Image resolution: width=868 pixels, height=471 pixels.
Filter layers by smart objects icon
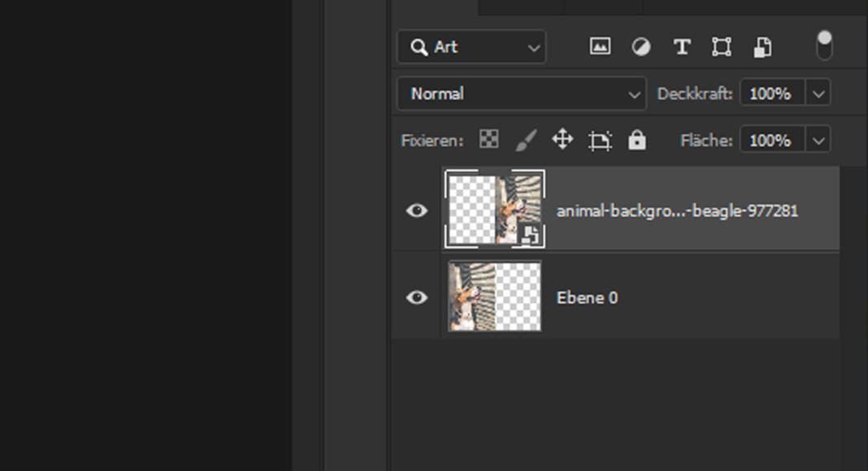(762, 47)
